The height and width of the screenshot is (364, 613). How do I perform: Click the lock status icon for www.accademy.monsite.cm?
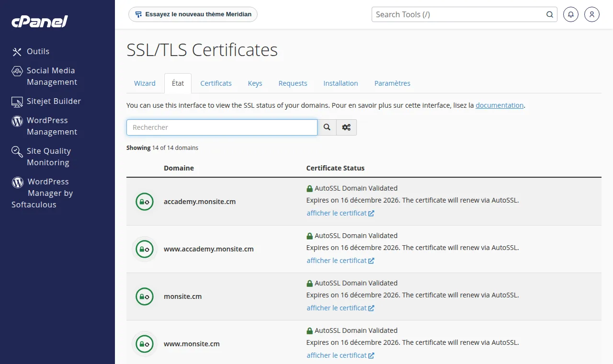coord(145,249)
